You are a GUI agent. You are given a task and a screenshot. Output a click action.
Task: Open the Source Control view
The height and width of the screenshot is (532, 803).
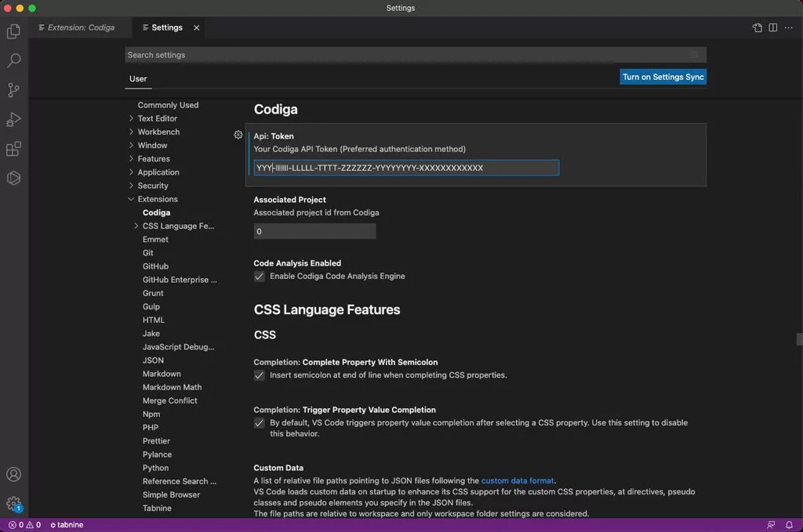tap(13, 90)
